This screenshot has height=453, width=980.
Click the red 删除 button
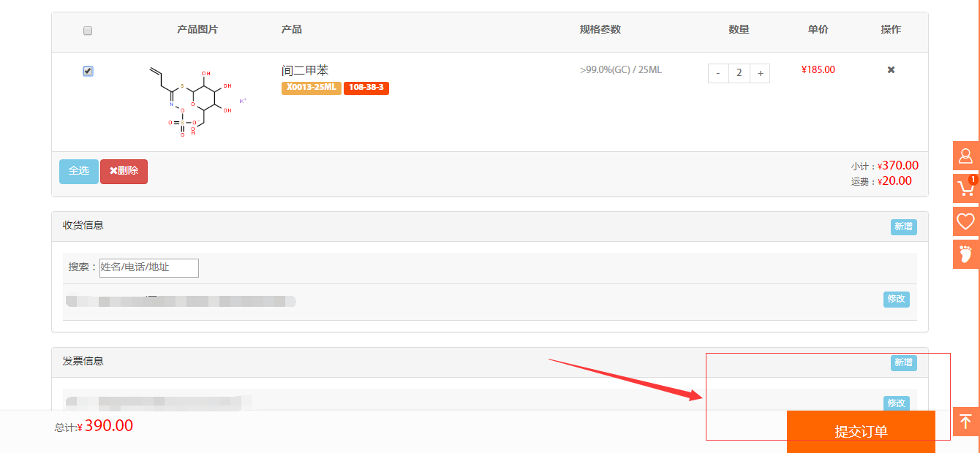coord(124,171)
